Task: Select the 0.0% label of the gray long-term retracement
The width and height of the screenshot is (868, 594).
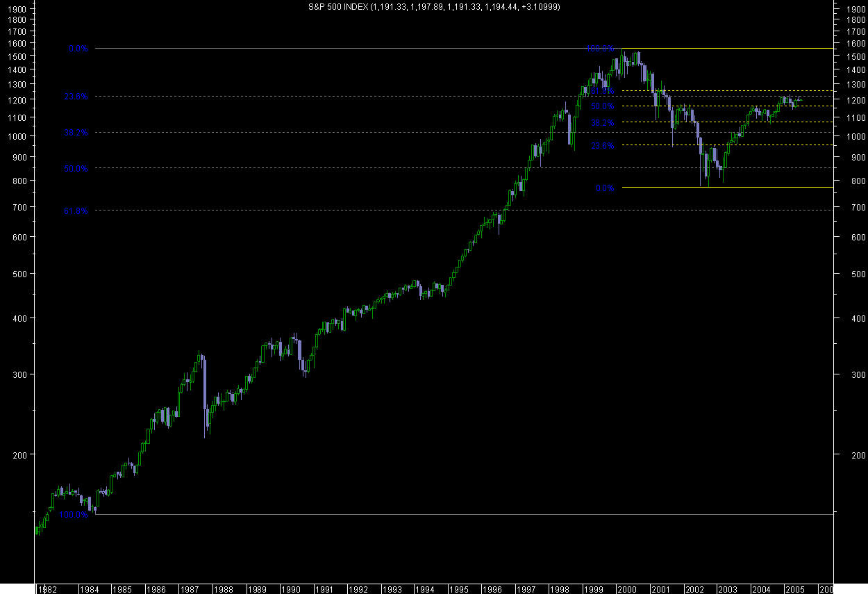Action: [78, 49]
